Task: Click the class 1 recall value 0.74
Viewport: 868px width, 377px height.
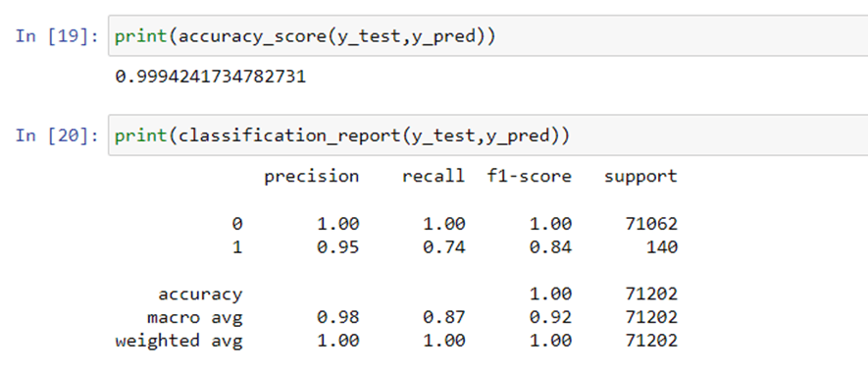Action: [444, 246]
